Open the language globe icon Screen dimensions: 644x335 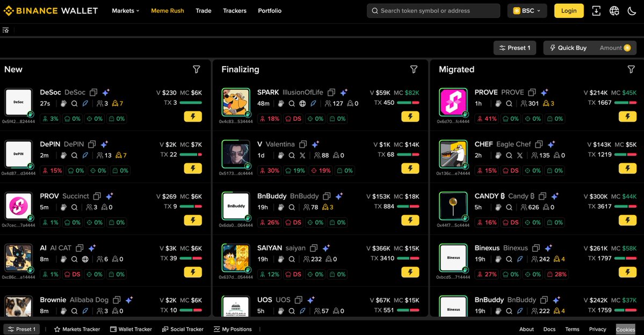click(614, 11)
